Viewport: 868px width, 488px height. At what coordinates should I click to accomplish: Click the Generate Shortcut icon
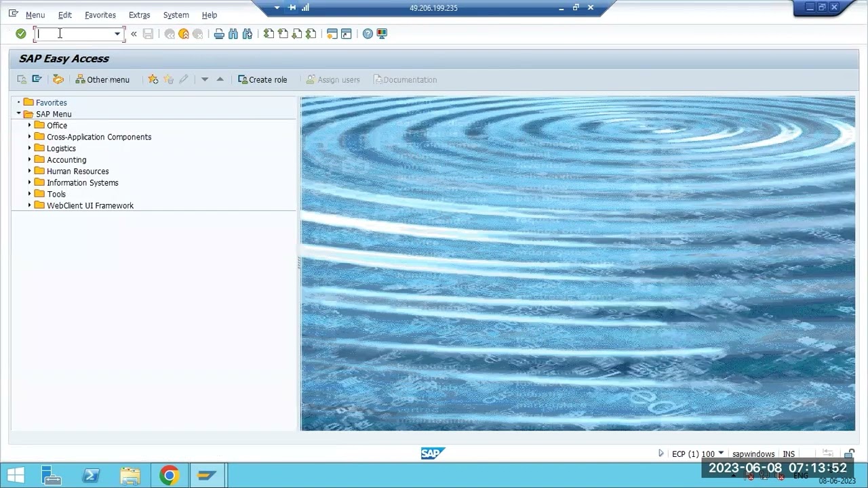tap(346, 34)
